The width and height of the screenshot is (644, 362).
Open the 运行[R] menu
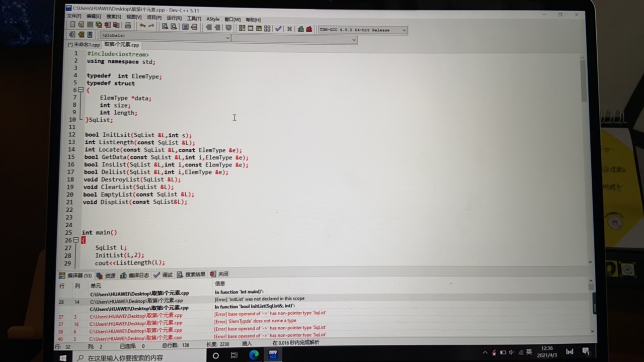(x=174, y=18)
